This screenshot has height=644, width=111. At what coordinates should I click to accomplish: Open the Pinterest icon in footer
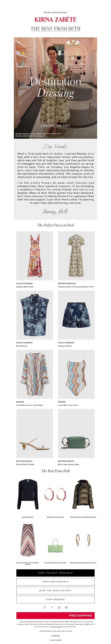[x=59, y=607]
